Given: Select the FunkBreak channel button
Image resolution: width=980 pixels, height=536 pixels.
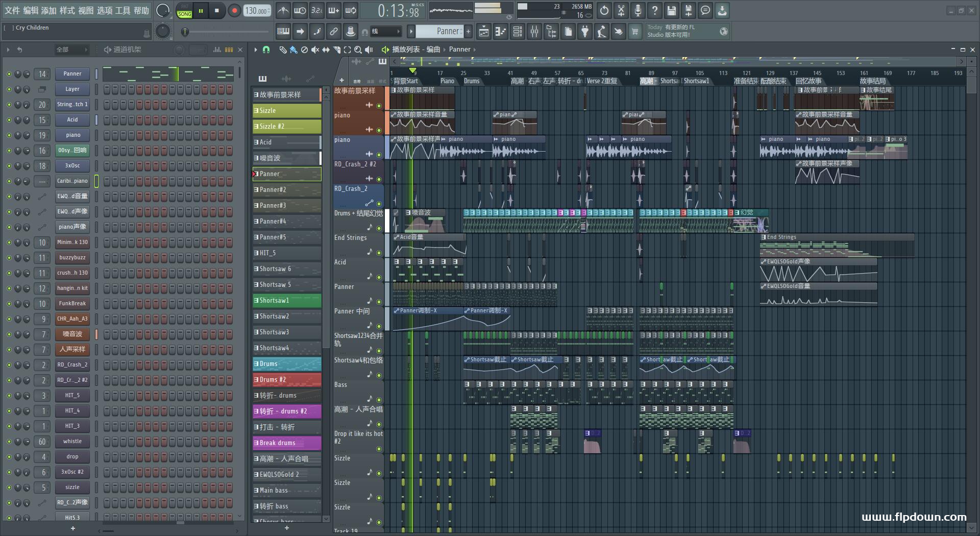Looking at the screenshot, I should (x=72, y=304).
